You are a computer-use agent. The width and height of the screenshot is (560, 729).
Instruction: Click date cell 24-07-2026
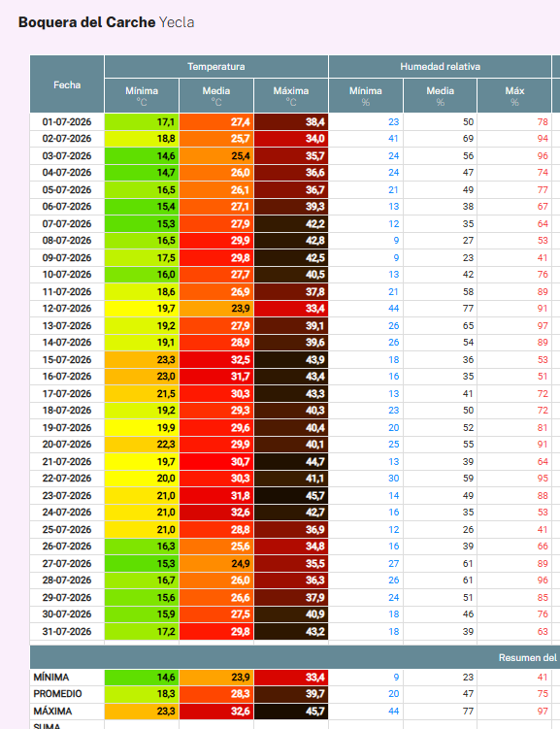tap(67, 512)
